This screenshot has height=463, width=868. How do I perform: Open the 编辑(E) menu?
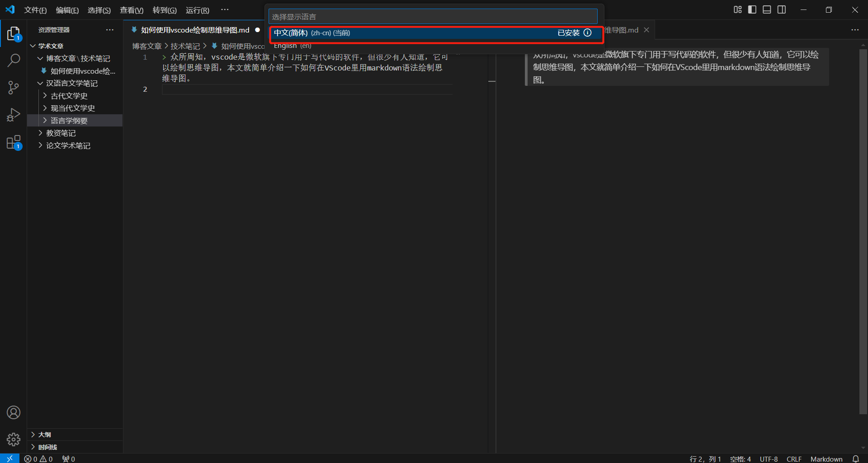pos(67,10)
